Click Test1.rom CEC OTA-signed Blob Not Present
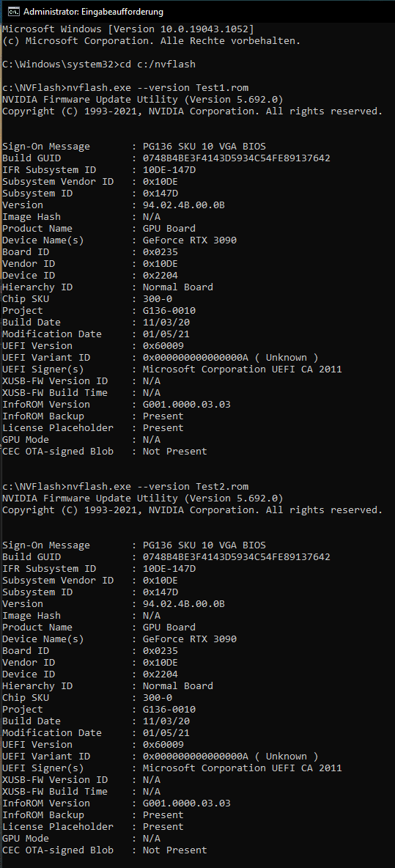This screenshot has height=868, width=395. click(175, 451)
